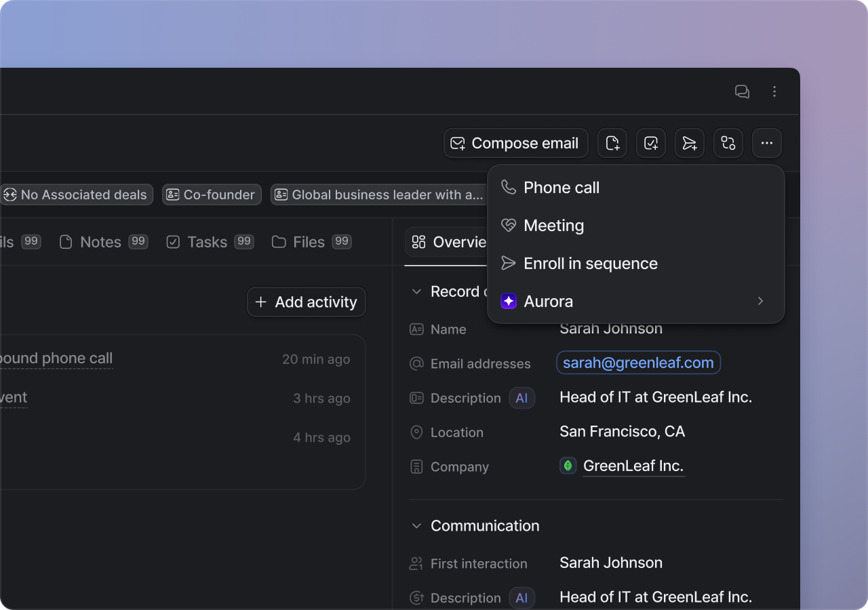Switch to the Notes tab
Viewport: 868px width, 610px height.
point(104,242)
